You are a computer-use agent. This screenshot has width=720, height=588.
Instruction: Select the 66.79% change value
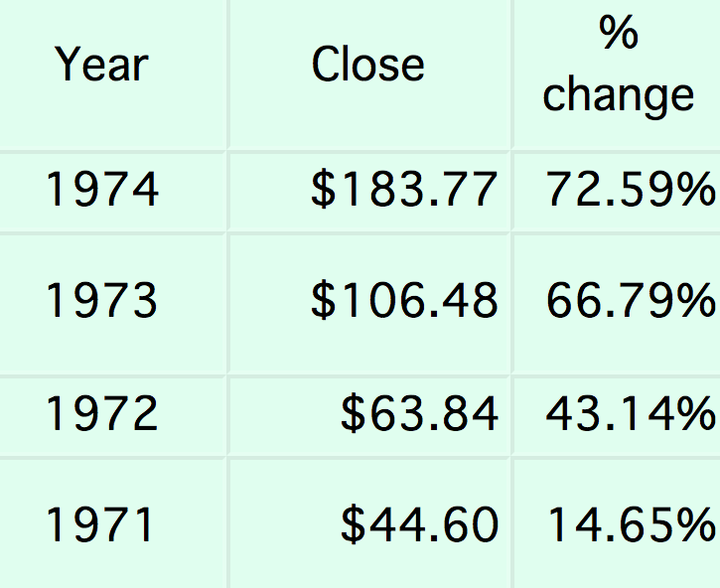pyautogui.click(x=630, y=300)
